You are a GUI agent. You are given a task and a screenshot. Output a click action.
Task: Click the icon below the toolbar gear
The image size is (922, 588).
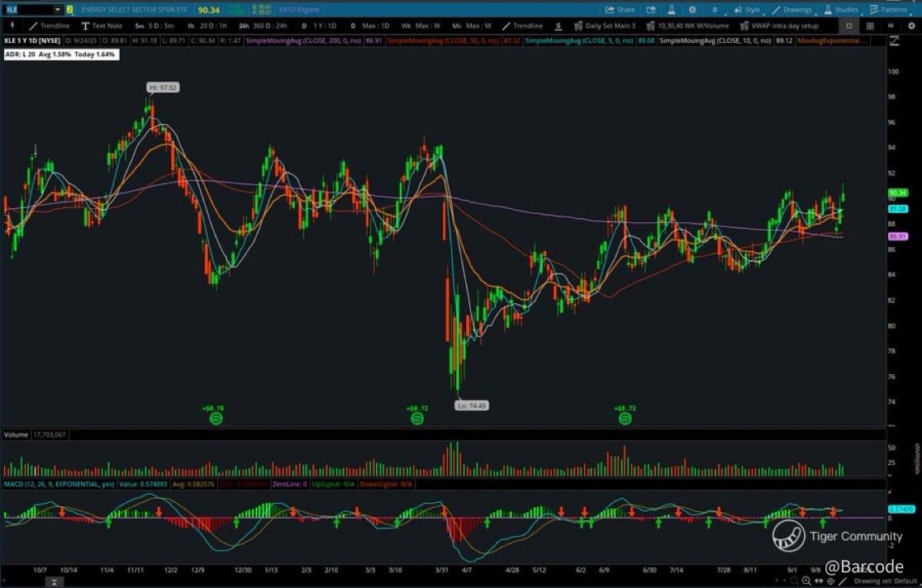tap(895, 41)
